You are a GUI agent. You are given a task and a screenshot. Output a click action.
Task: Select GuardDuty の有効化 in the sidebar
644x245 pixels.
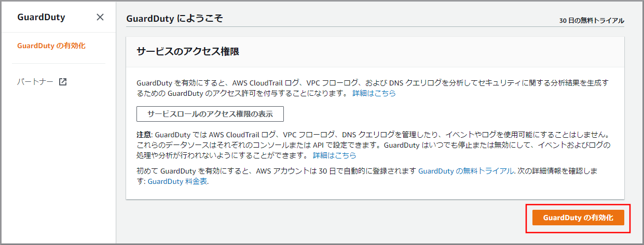coord(51,46)
